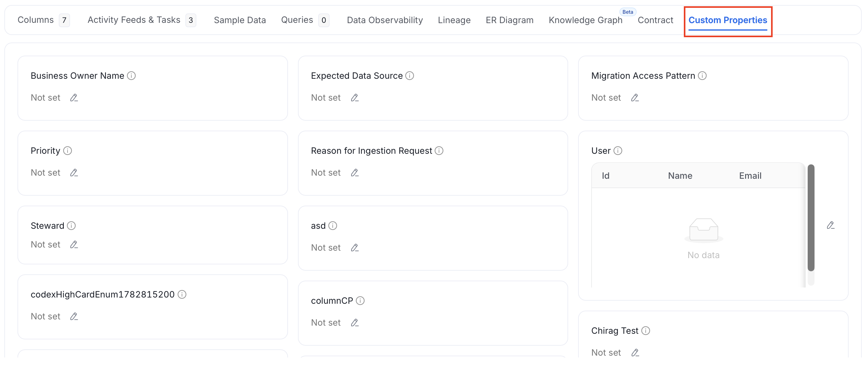Edit the codexHighCardEnum1782815200 value
Image resolution: width=868 pixels, height=370 pixels.
(74, 317)
